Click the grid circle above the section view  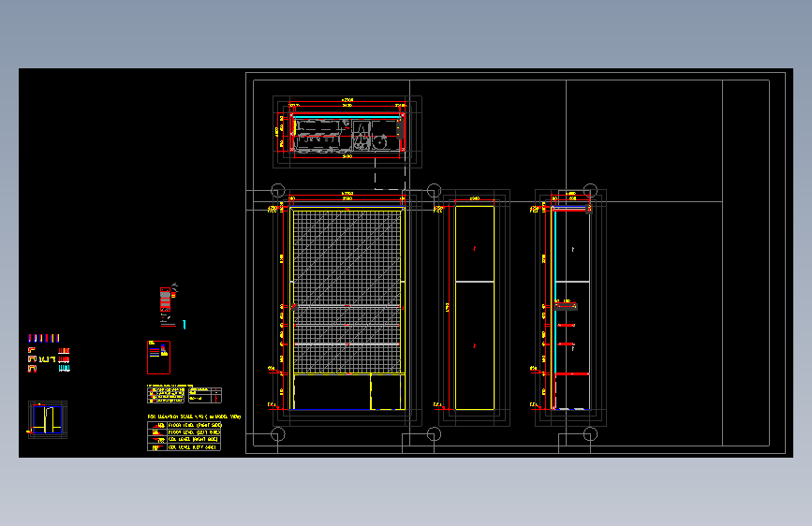click(590, 190)
